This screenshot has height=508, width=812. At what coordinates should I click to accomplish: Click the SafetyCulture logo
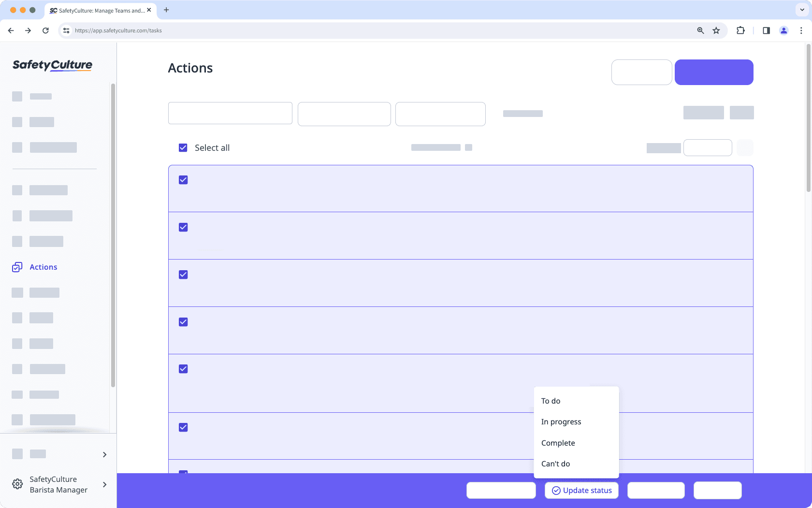point(52,66)
